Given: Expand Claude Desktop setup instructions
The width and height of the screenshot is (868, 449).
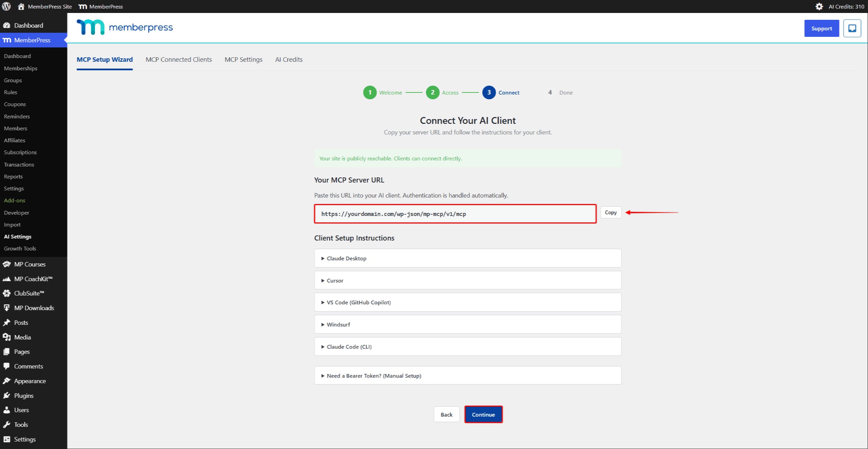Looking at the screenshot, I should click(x=468, y=258).
